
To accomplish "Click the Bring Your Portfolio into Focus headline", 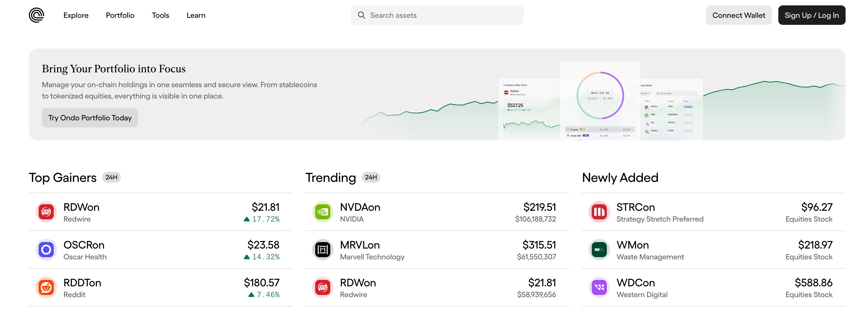I will pos(113,69).
